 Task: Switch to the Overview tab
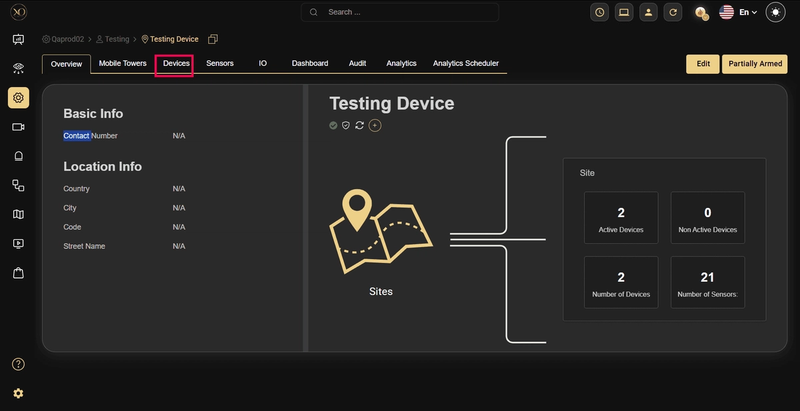[x=66, y=64]
